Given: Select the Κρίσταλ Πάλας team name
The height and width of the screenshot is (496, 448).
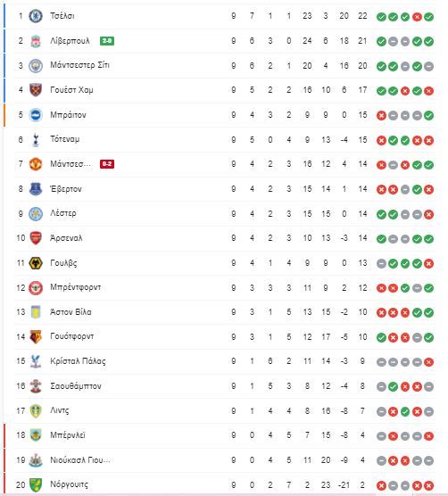Looking at the screenshot, I should (78, 361).
